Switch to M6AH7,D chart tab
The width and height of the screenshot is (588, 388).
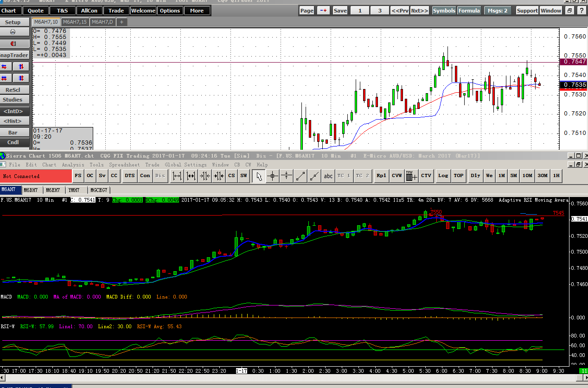[x=102, y=22]
